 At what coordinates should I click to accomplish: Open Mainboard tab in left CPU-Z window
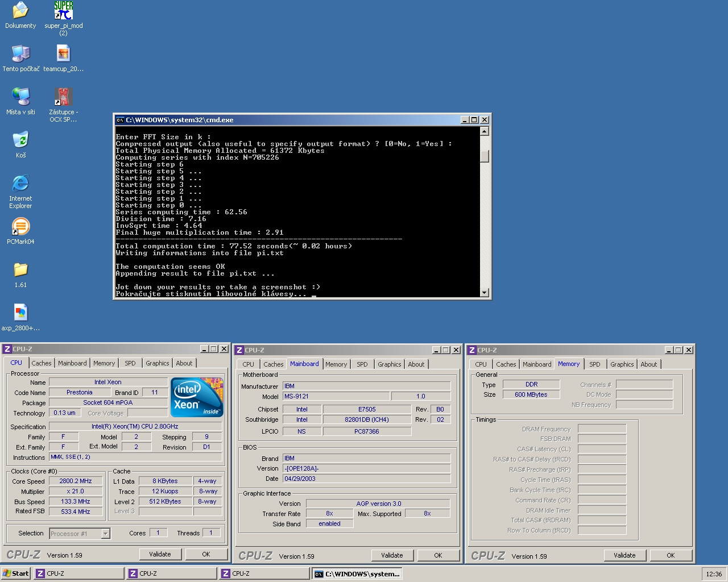72,363
